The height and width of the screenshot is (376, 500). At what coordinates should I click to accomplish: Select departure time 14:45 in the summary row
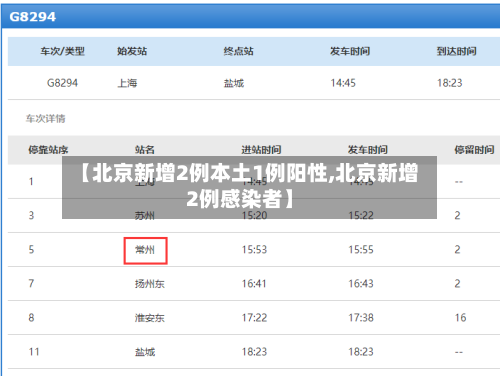click(343, 83)
